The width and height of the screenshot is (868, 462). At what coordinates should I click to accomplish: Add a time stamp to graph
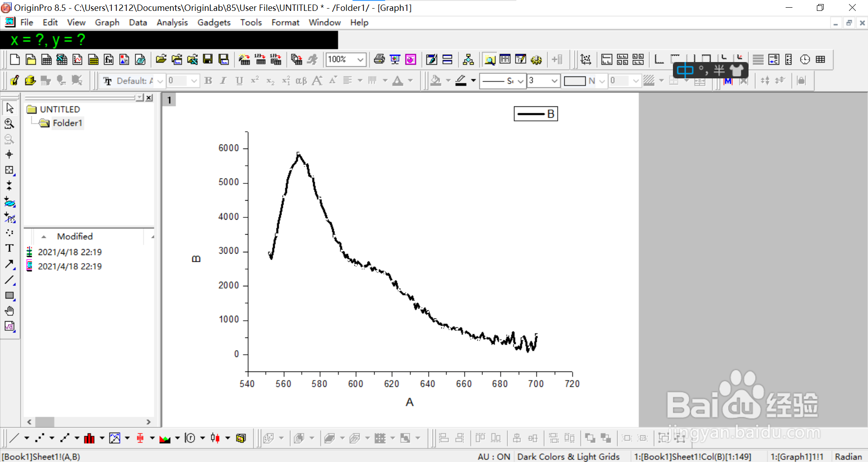tap(805, 59)
